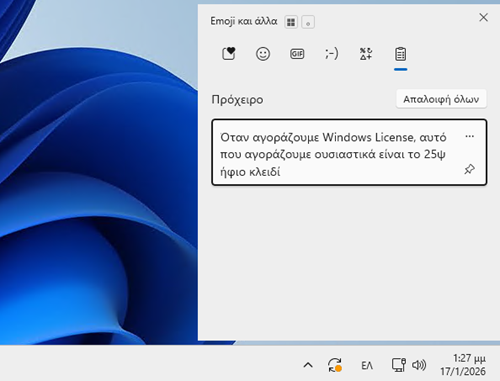This screenshot has height=381, width=500.
Task: Show hidden icons with taskbar chevron
Action: [x=308, y=365]
